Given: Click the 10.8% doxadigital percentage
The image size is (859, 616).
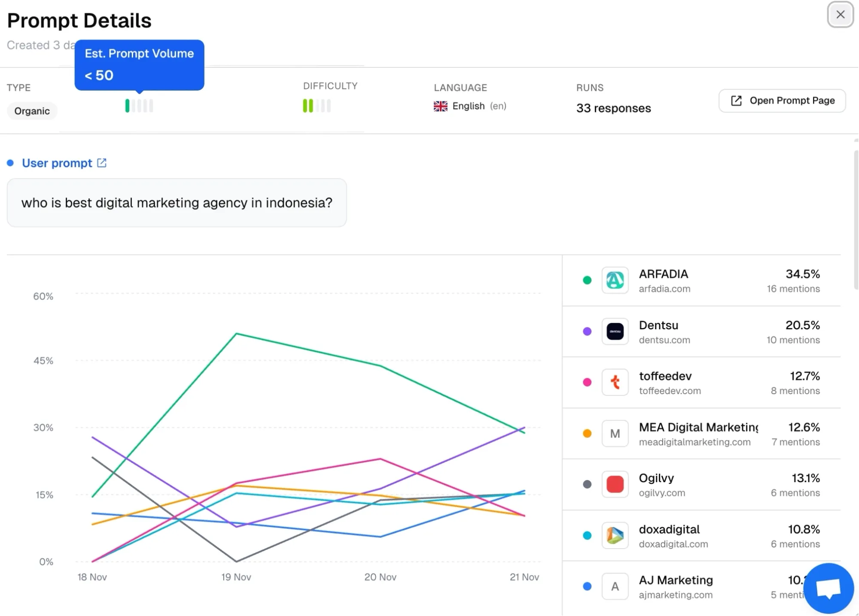Looking at the screenshot, I should [x=804, y=529].
